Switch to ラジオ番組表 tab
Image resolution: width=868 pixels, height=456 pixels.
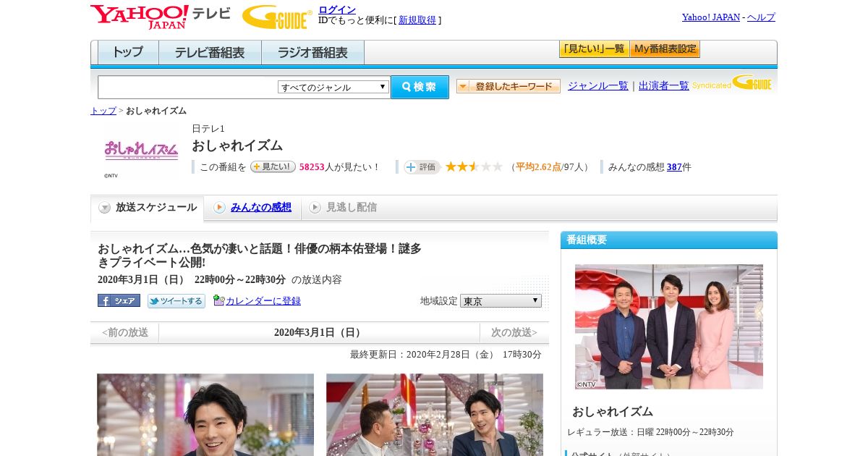312,53
